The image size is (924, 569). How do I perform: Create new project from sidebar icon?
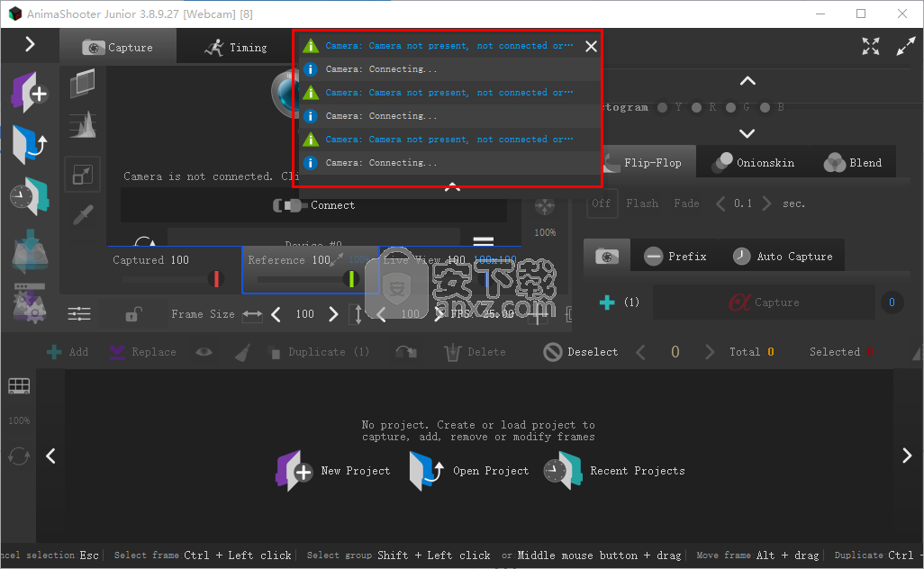[30, 93]
